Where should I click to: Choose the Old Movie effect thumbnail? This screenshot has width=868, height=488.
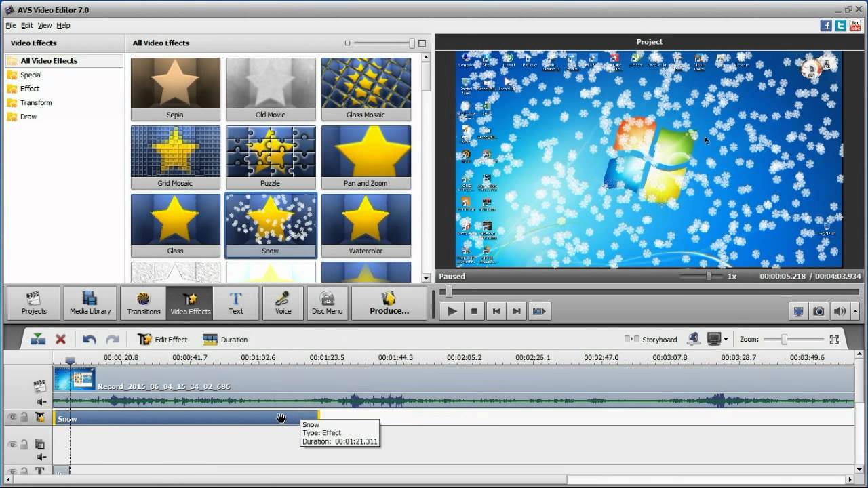point(271,89)
